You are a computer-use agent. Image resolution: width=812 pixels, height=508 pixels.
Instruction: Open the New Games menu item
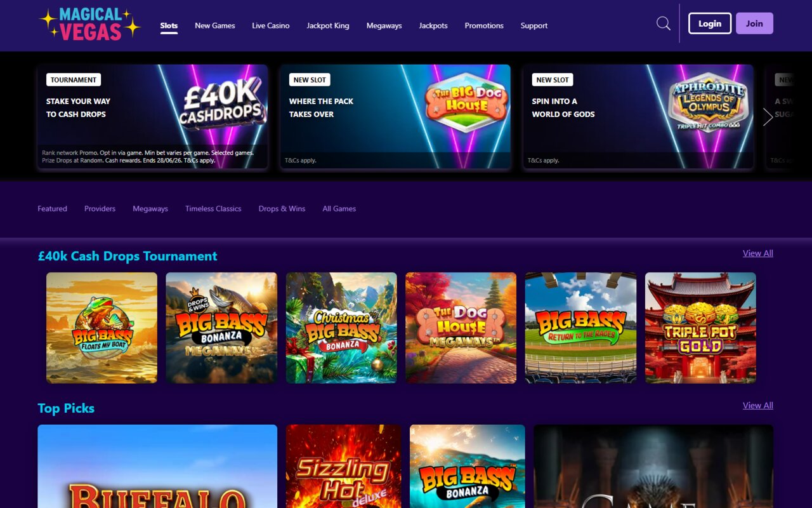[215, 26]
